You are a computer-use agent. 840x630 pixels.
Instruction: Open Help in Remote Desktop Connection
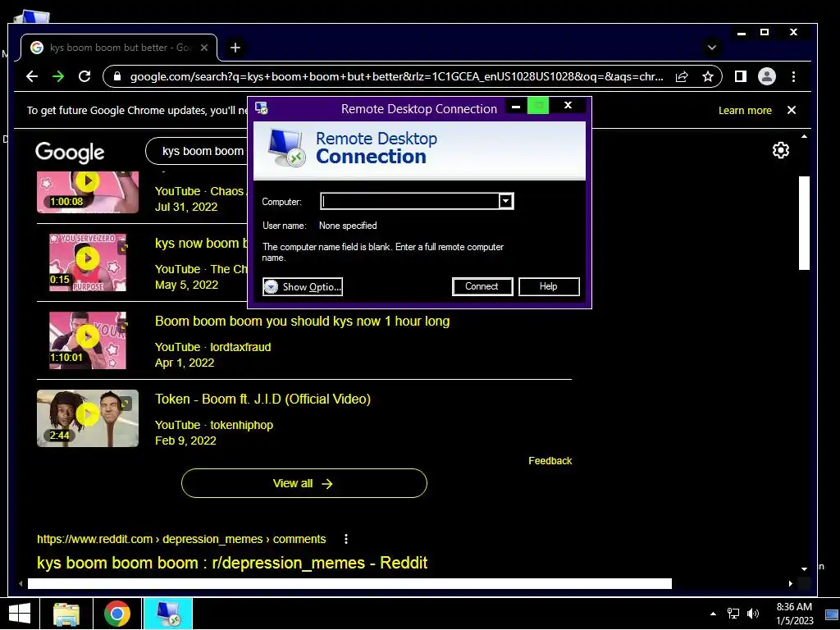tap(549, 286)
